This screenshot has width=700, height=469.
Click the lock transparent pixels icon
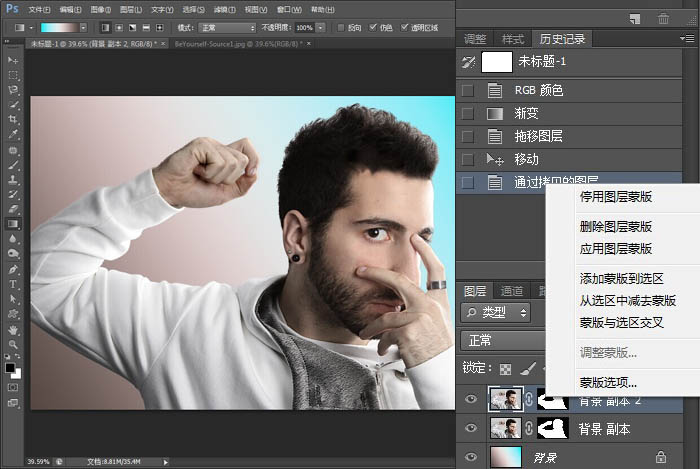506,368
